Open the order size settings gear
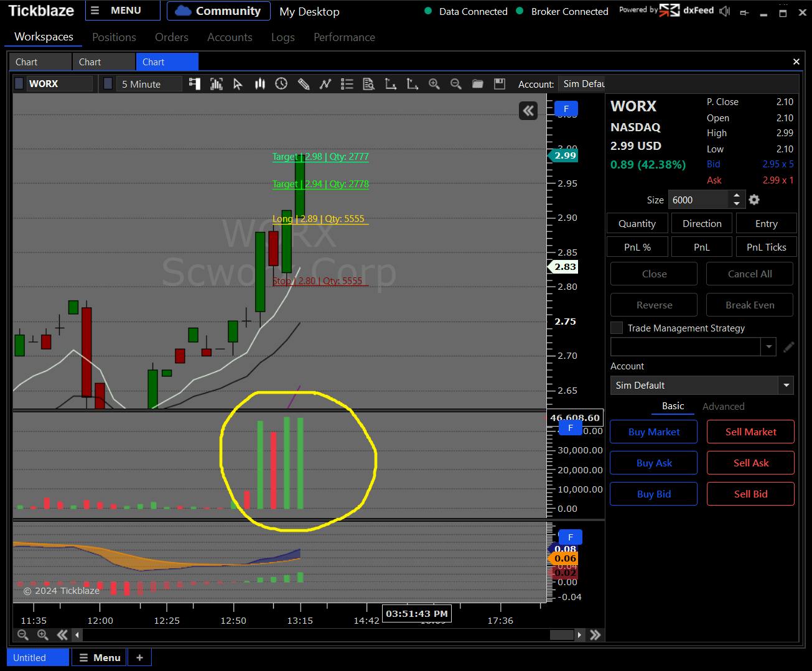 click(754, 200)
